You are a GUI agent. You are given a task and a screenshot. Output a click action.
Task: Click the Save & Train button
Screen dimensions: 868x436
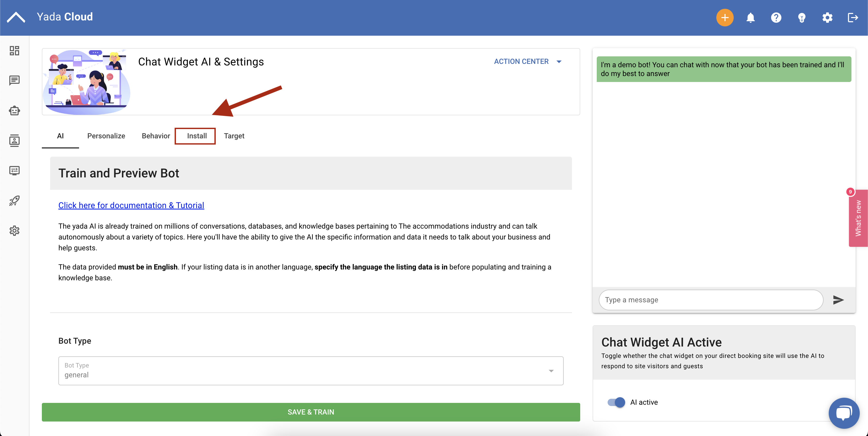tap(310, 412)
